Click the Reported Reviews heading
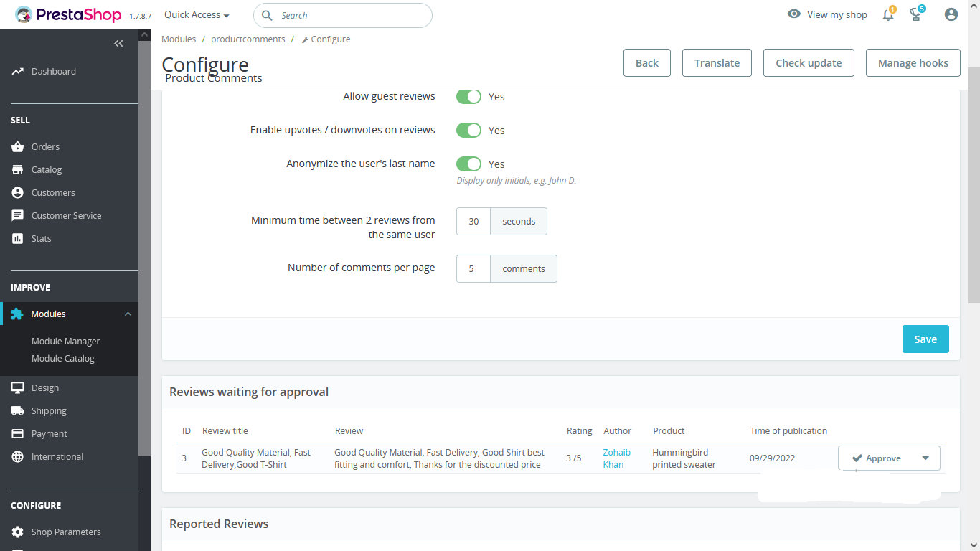This screenshot has height=551, width=980. pos(219,524)
